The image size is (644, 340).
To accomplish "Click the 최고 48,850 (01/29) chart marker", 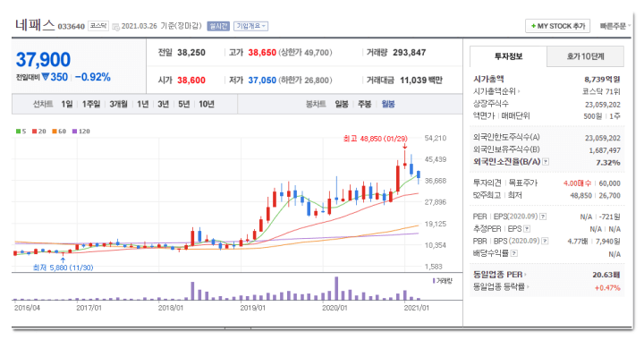I will click(376, 139).
